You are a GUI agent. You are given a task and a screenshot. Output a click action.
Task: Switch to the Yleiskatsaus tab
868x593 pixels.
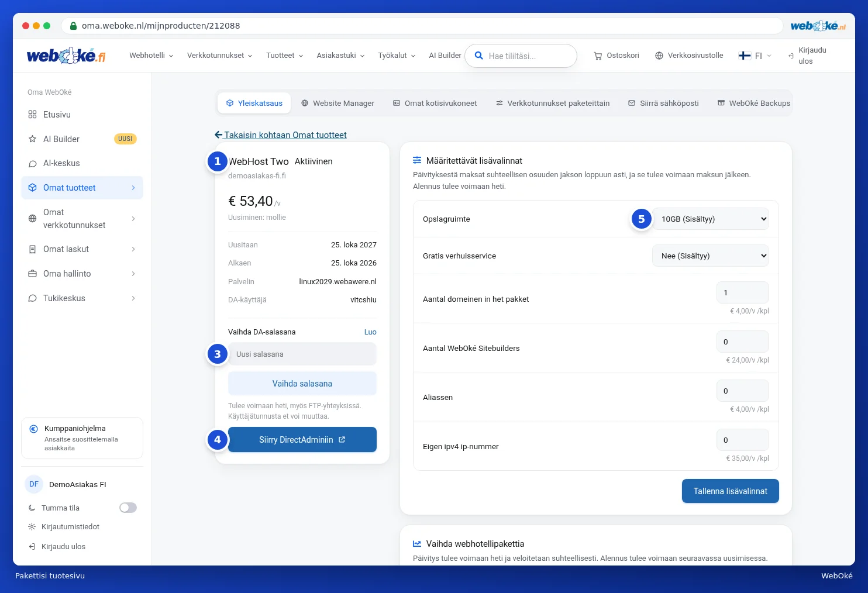[254, 103]
